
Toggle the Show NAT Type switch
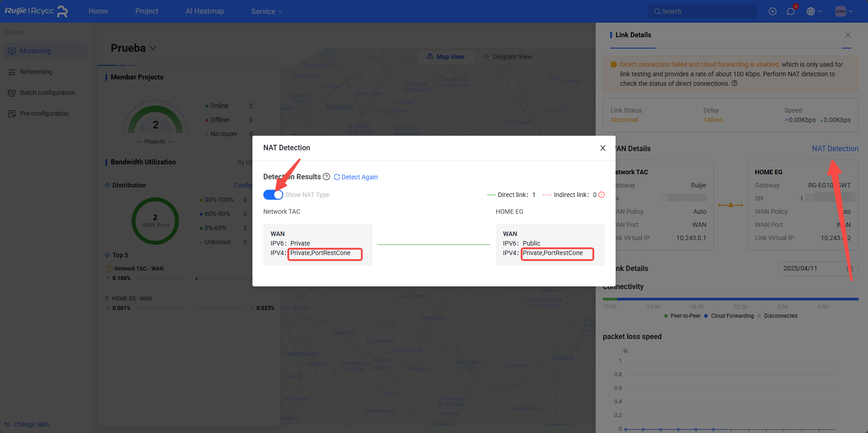273,195
